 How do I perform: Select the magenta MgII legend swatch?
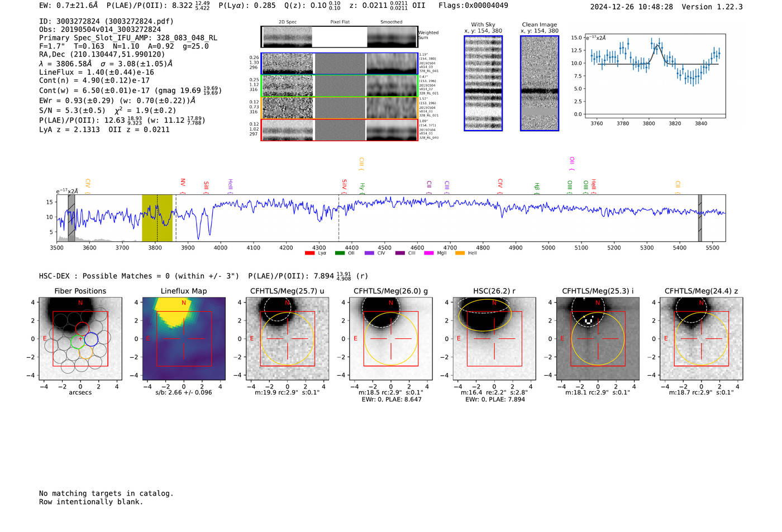(x=429, y=253)
